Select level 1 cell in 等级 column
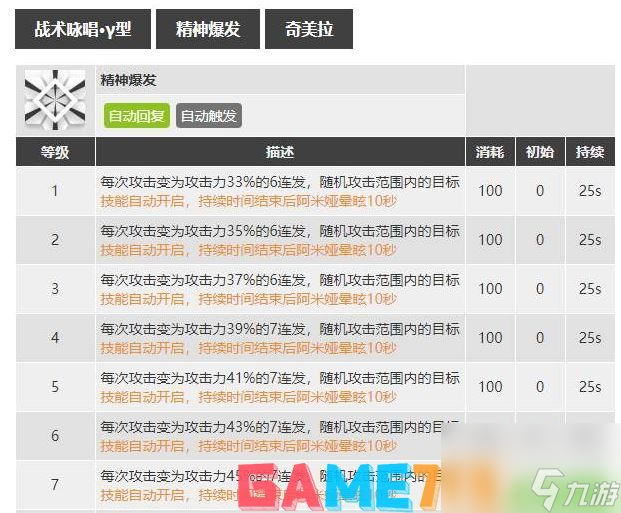Screen dimensions: 621x513 point(55,191)
